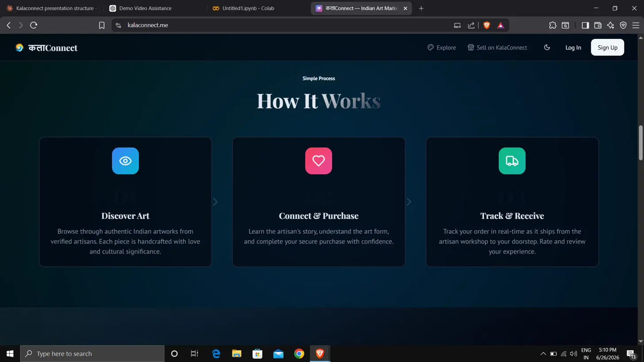
Task: Click chevron arrow after Discover Art card
Action: coord(215,202)
